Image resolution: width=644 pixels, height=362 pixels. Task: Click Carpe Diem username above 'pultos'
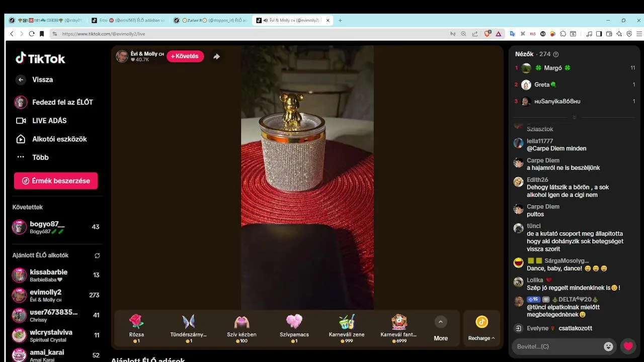tap(543, 207)
